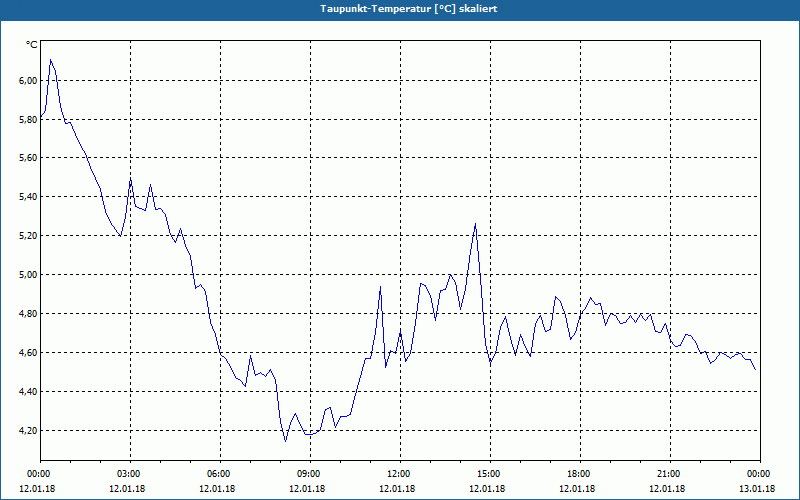
Task: Click the 5,00 y-axis value
Action: (x=29, y=274)
